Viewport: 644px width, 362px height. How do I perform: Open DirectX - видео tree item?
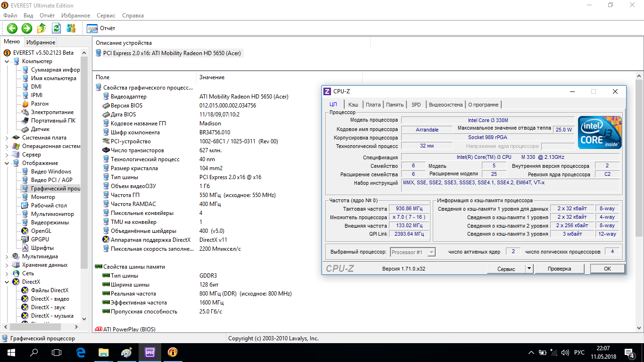[x=46, y=299]
